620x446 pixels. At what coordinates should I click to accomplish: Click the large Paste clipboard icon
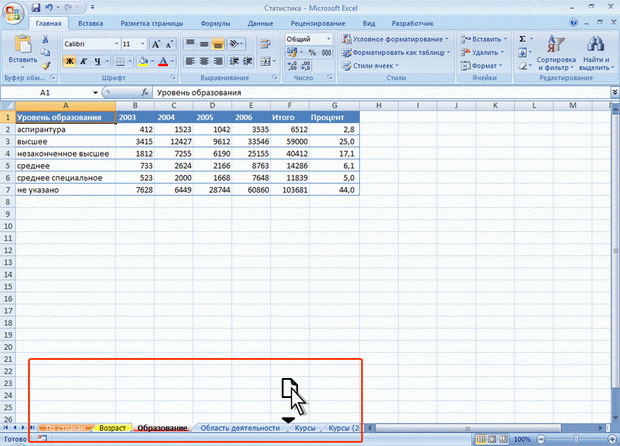coord(23,44)
